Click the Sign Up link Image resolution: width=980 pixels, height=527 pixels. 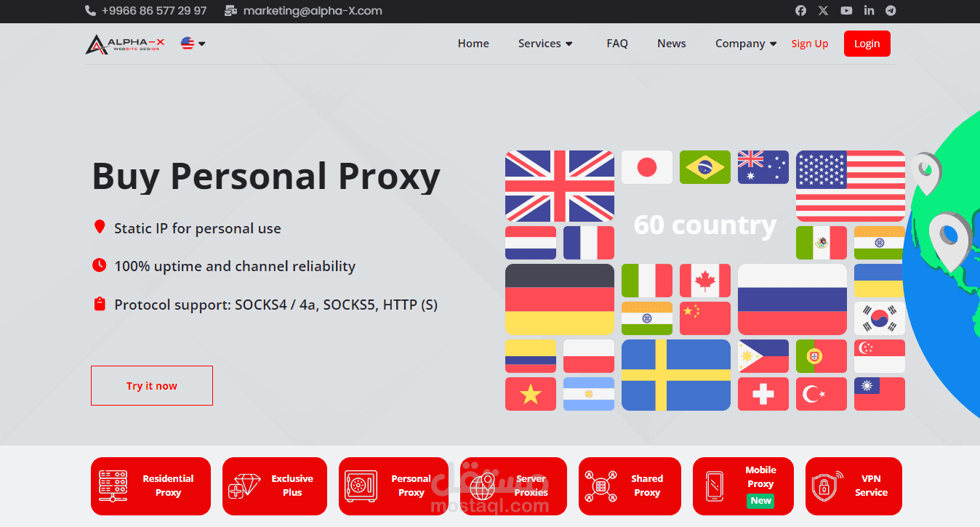(810, 44)
